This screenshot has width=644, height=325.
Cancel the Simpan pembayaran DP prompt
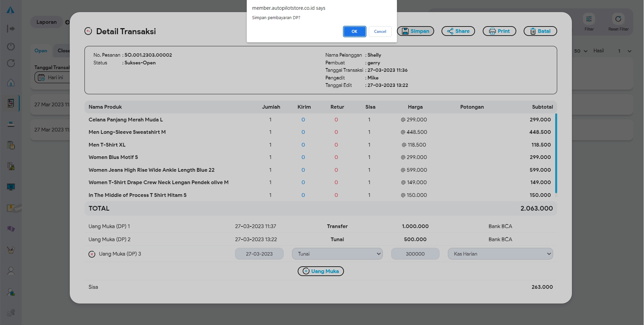point(380,32)
